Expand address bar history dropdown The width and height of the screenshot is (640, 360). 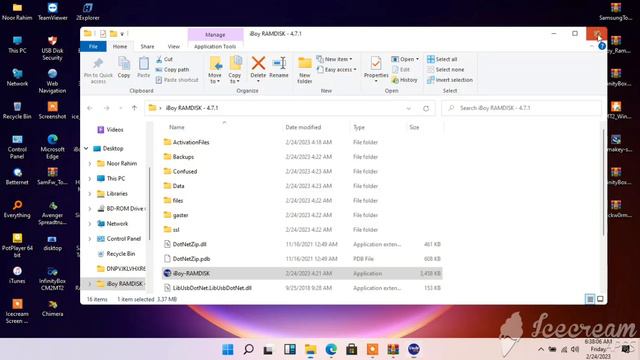click(x=409, y=108)
